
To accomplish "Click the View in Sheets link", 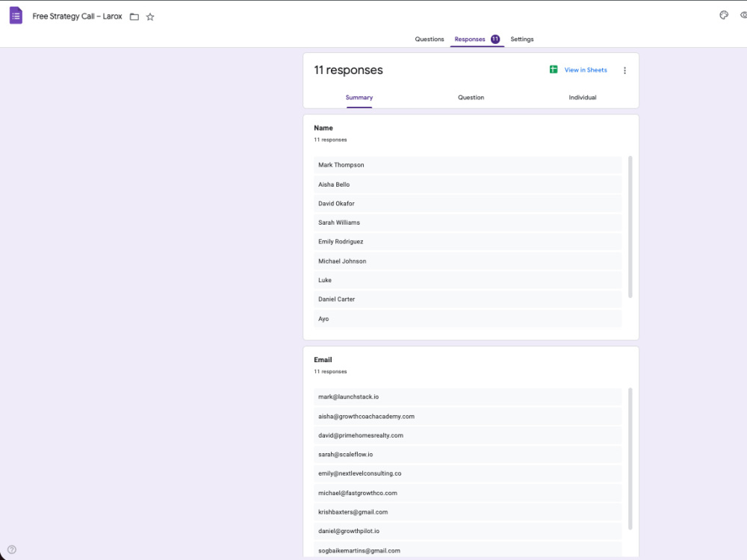I will pyautogui.click(x=586, y=69).
